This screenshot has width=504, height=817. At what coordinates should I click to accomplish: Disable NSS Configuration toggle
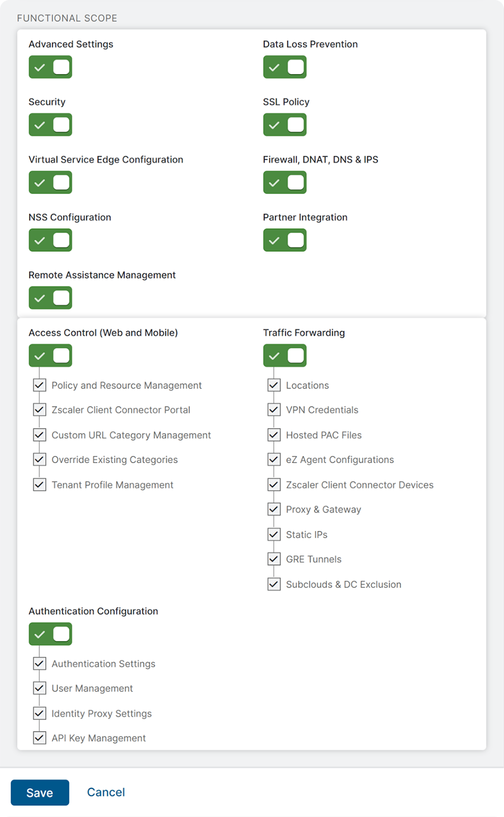click(x=50, y=240)
